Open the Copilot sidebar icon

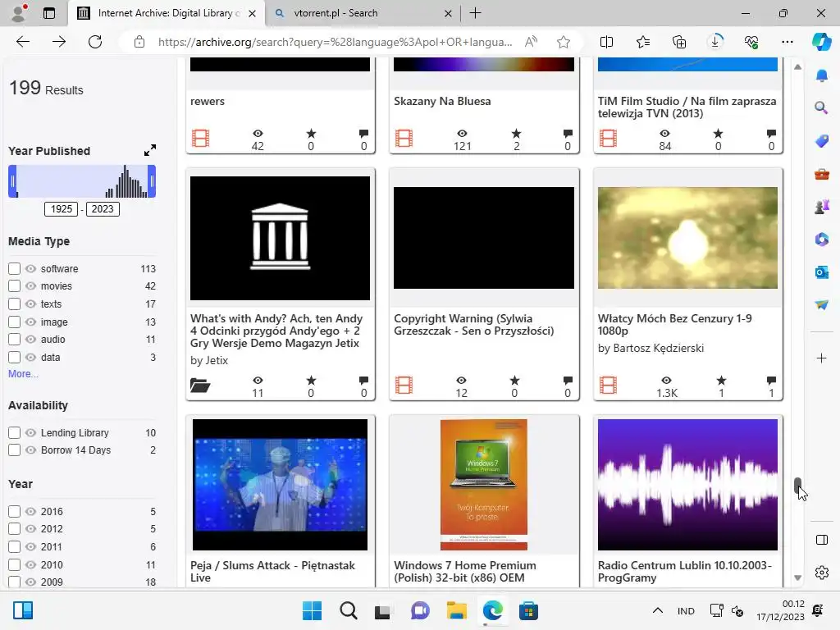tap(821, 42)
